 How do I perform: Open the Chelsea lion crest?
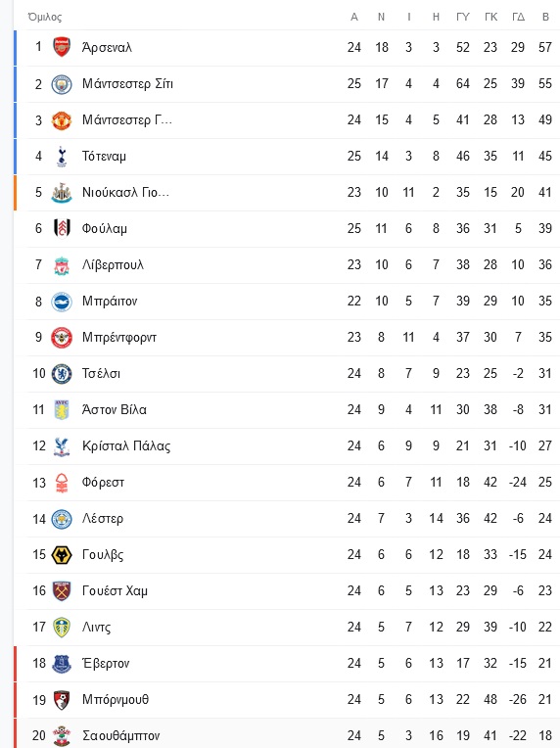coord(62,374)
